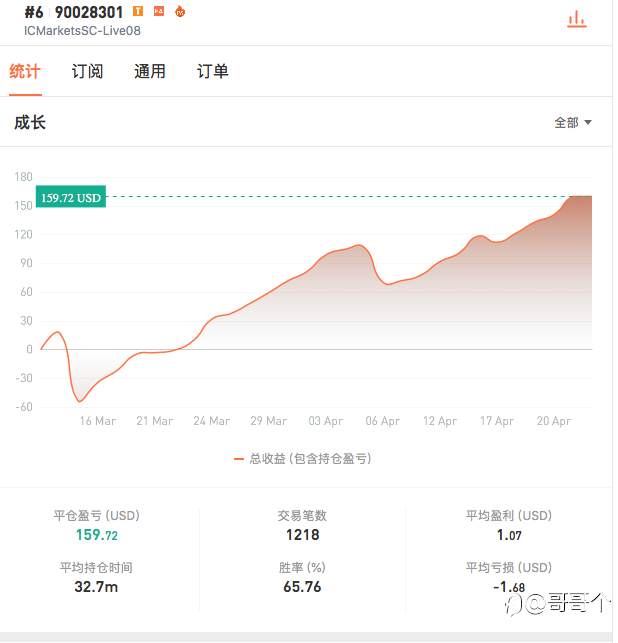
Task: Click the 159.72 USD chart value label
Action: pos(71,197)
